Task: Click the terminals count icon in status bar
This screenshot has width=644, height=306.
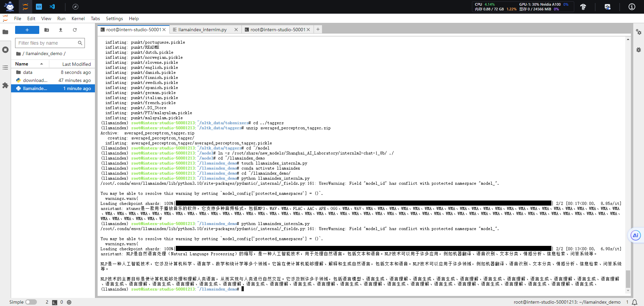Action: 54,302
